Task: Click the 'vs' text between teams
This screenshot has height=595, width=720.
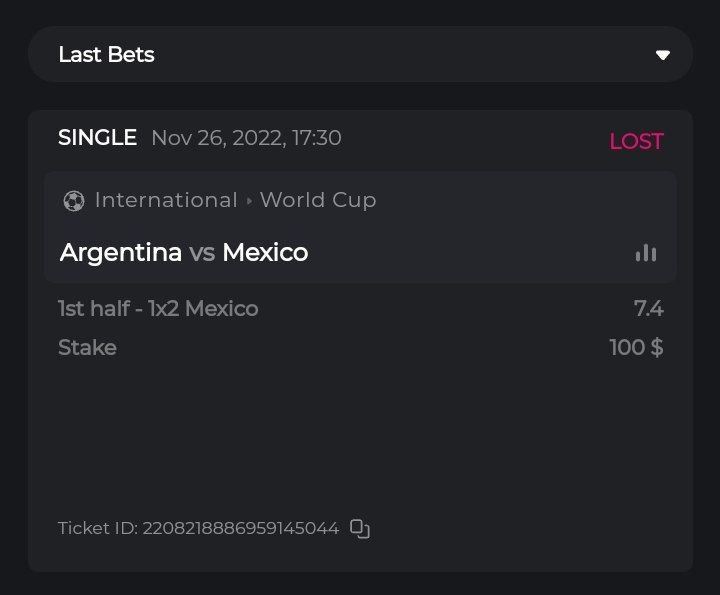Action: 202,253
